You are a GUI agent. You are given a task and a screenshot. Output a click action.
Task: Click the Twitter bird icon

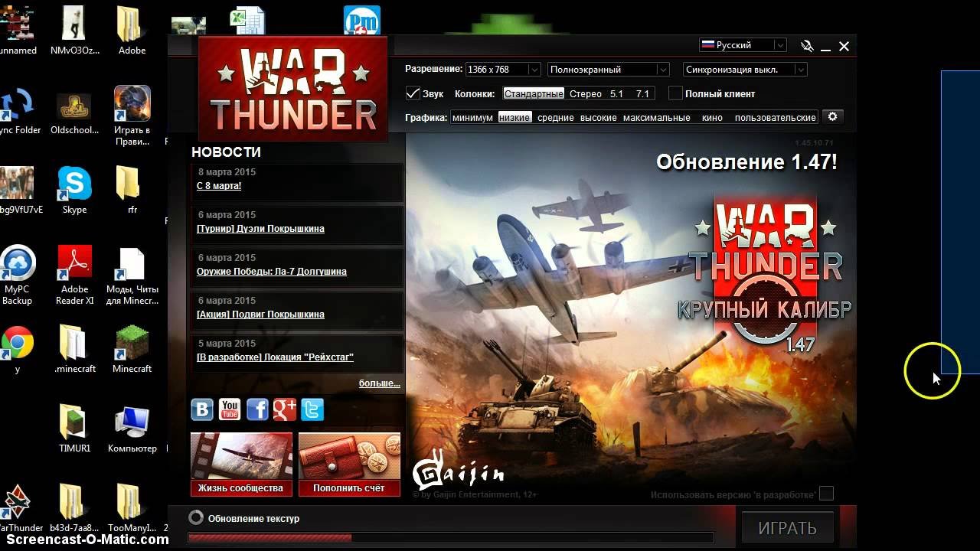click(312, 409)
